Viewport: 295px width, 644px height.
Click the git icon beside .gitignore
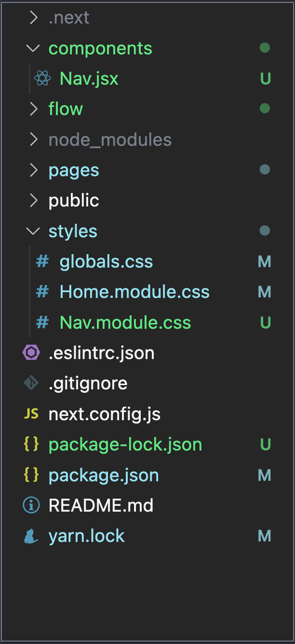point(31,383)
